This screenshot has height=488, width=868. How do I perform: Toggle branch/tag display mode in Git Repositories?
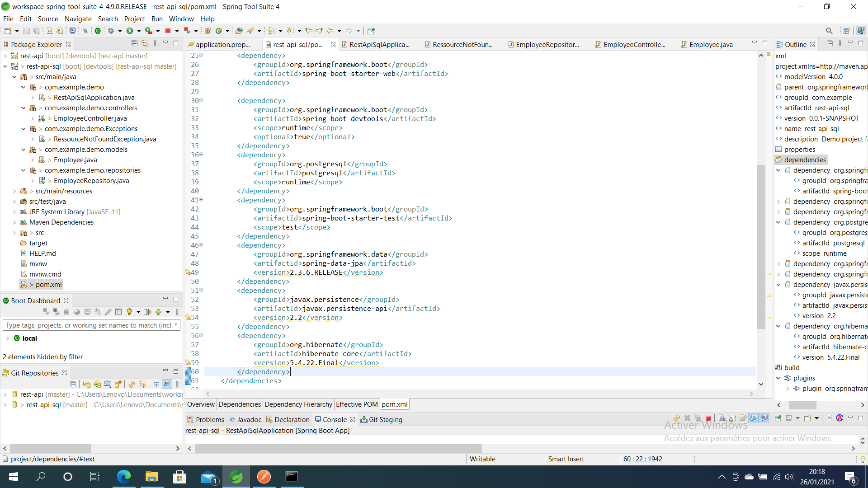click(x=167, y=384)
